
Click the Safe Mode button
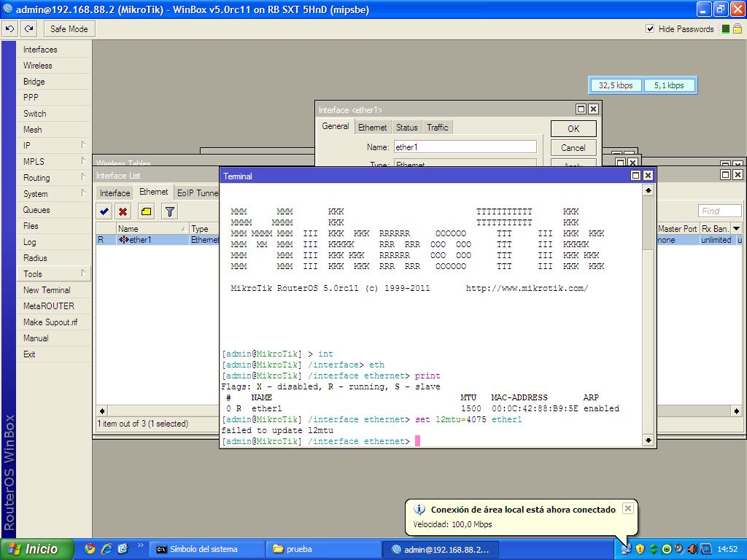pos(69,29)
